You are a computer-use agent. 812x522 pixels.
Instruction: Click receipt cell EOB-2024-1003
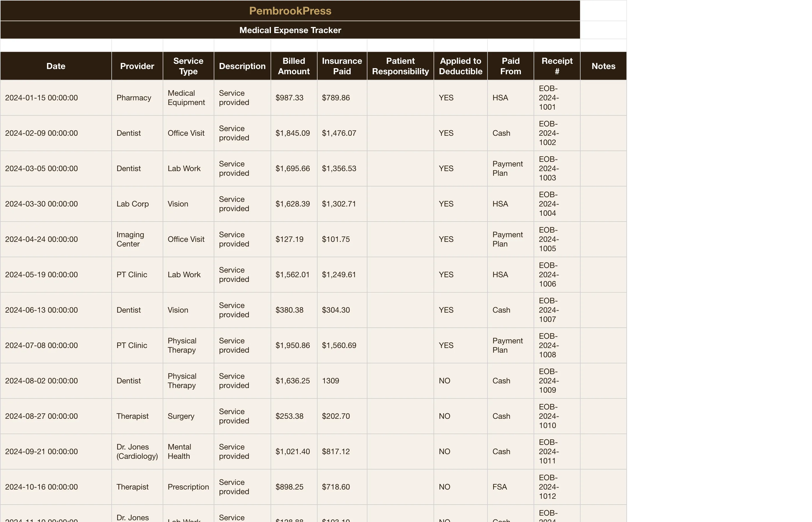click(x=557, y=168)
